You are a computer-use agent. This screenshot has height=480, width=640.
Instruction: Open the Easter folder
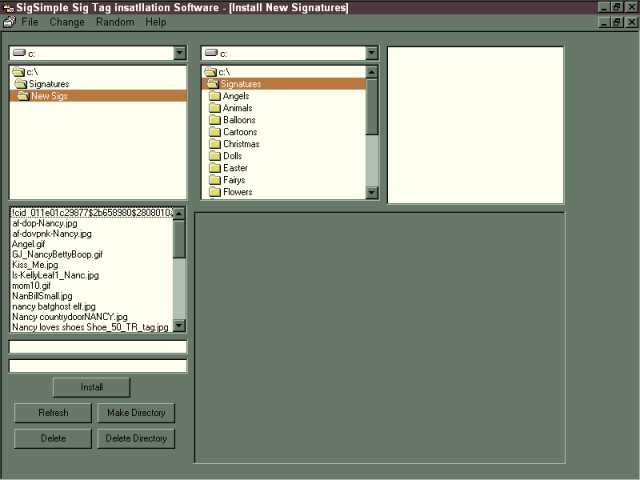(228, 168)
